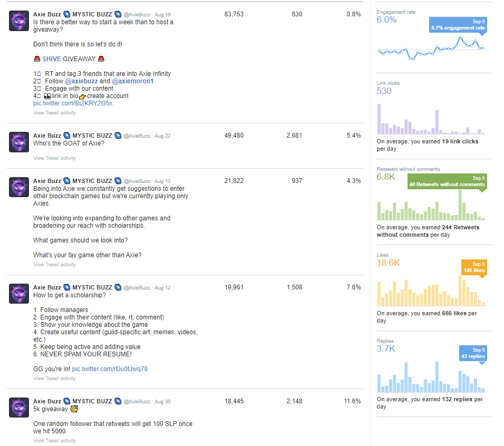This screenshot has height=446, width=504.
Task: Click the 40 Retweets without comments tooltip
Action: [447, 181]
